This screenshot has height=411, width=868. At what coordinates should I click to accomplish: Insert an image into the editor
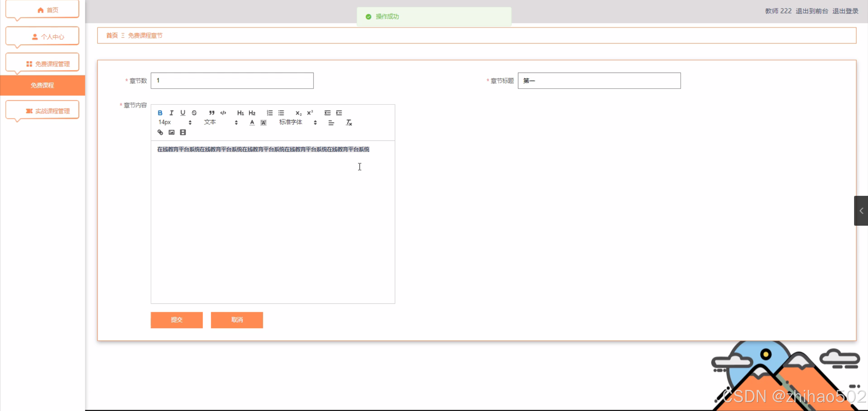[x=172, y=132]
